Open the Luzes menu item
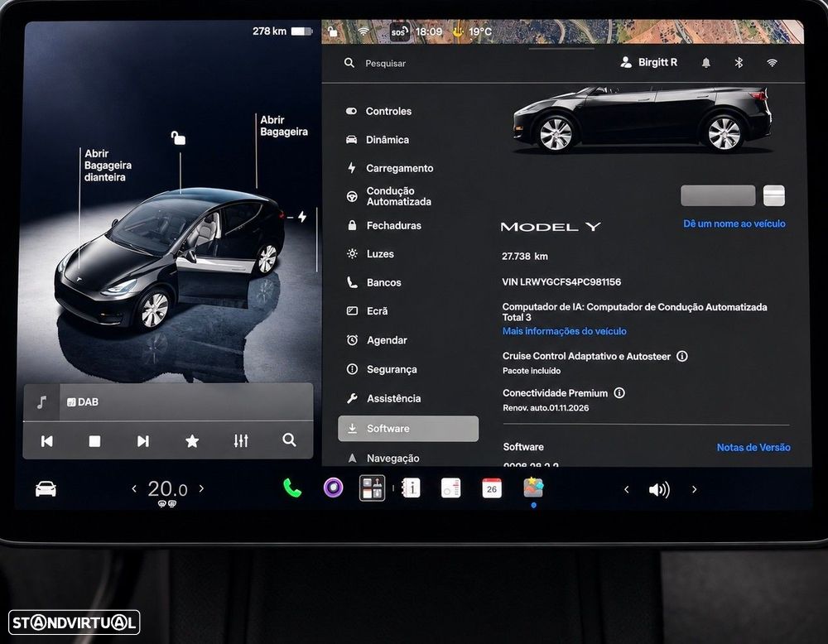This screenshot has width=828, height=644. click(370, 254)
